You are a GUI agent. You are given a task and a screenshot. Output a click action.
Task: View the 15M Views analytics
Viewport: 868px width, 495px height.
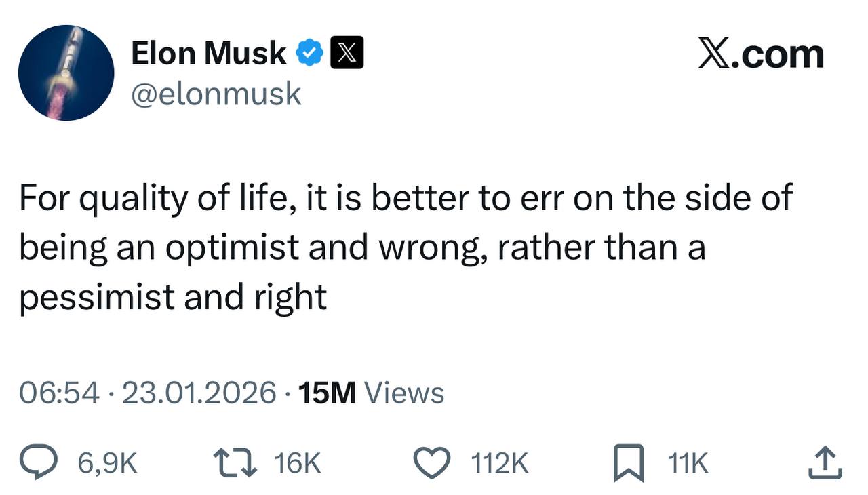click(371, 393)
